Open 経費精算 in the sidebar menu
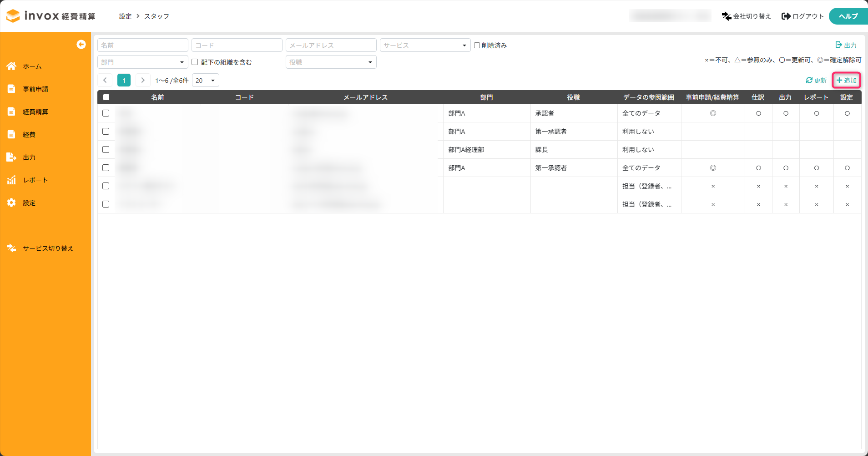This screenshot has height=456, width=868. 35,111
